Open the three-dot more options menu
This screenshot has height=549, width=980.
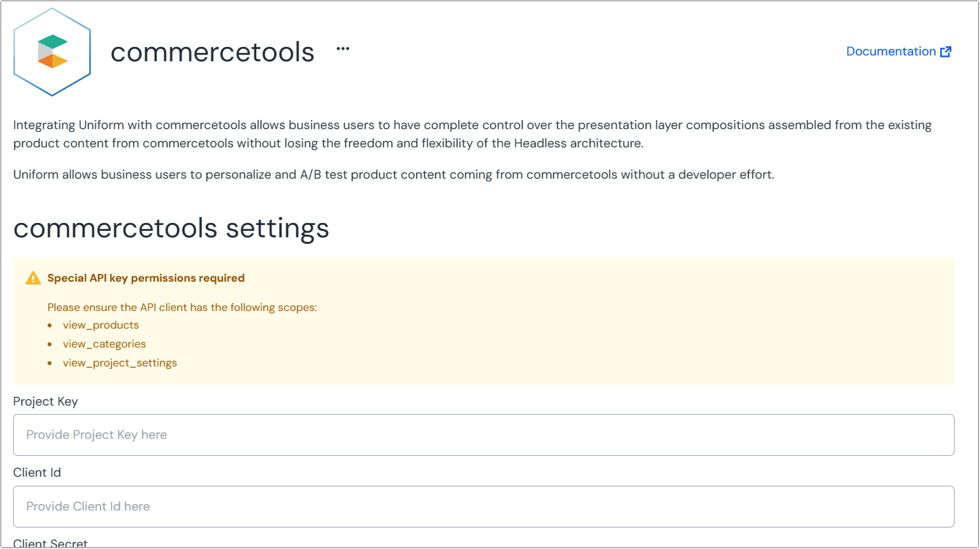click(x=343, y=49)
